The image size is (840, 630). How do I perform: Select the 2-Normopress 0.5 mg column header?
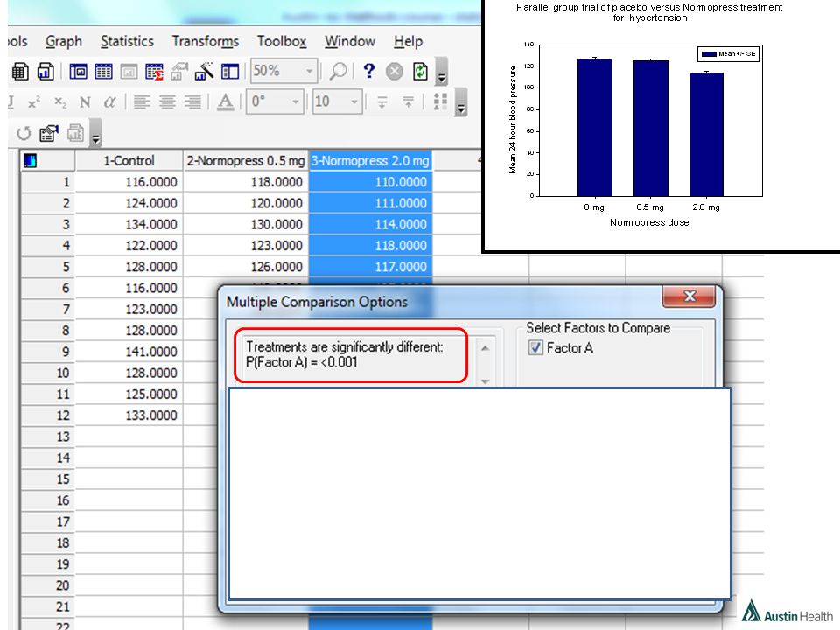(x=245, y=161)
